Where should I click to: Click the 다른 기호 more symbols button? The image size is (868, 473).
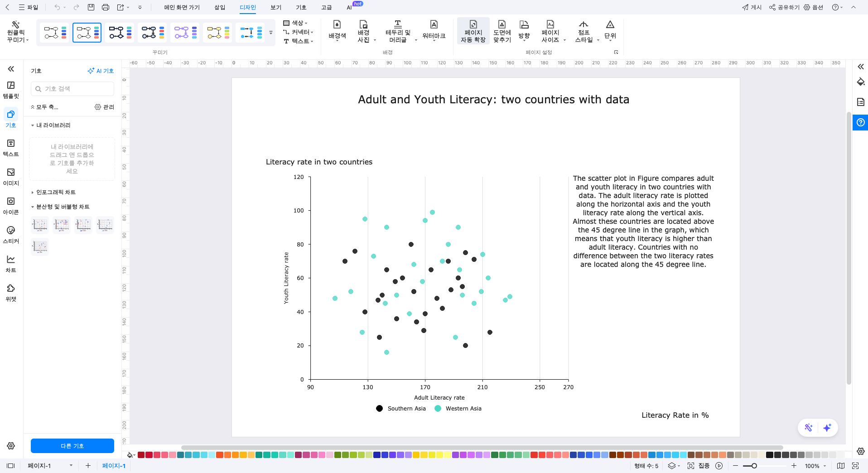[72, 446]
